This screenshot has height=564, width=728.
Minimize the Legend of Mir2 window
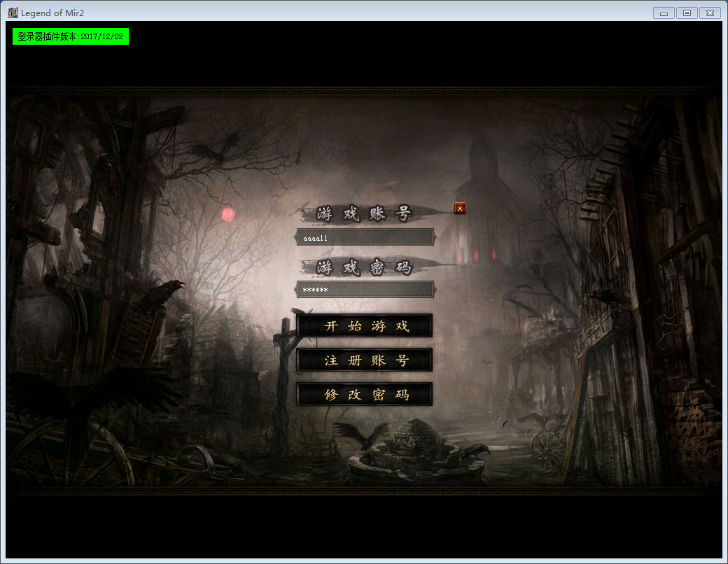click(x=664, y=13)
